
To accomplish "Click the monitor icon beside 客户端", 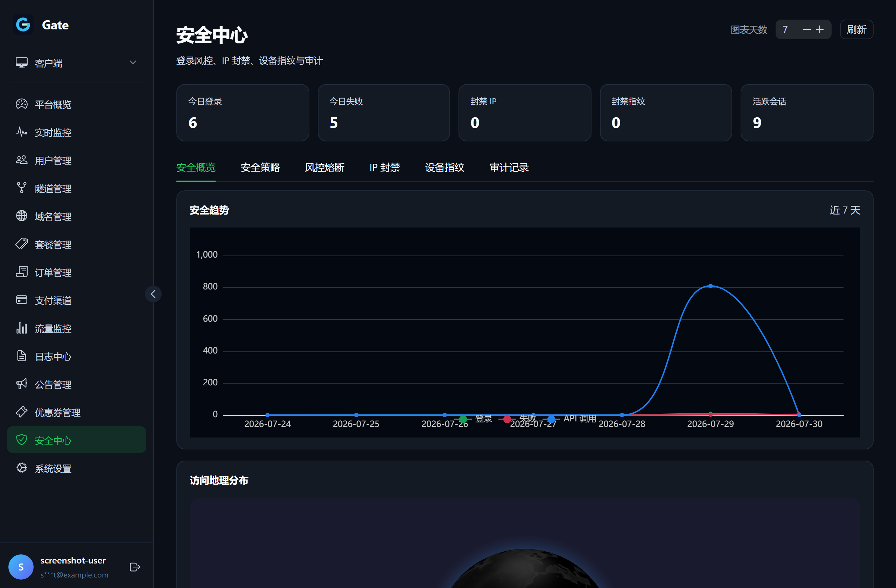I will [21, 63].
